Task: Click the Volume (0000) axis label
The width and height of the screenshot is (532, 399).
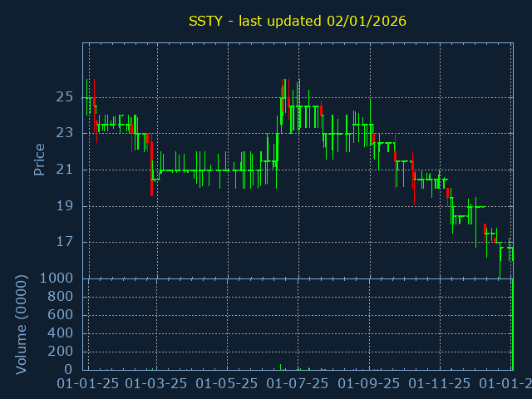Action: [x=22, y=323]
